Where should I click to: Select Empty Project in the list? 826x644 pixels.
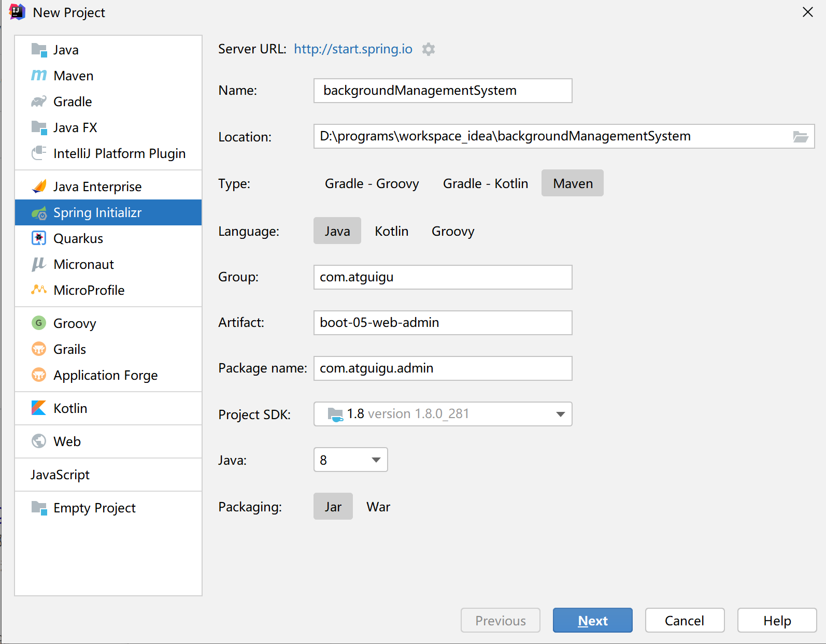[94, 508]
